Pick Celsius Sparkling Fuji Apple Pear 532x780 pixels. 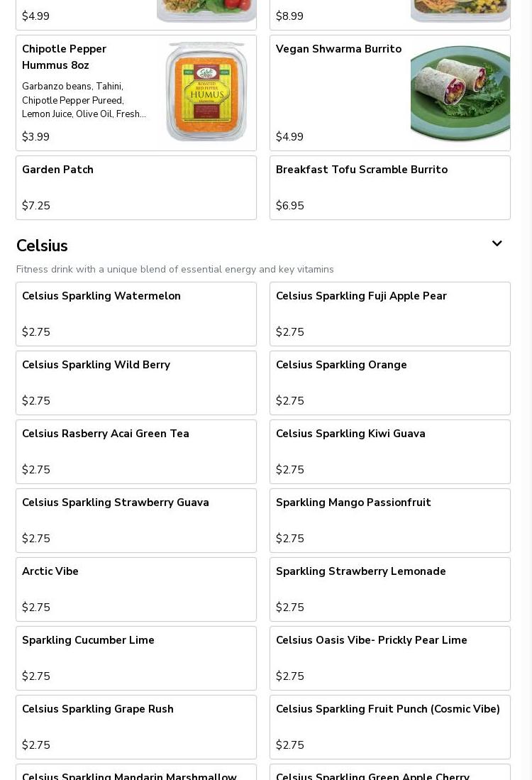[389, 314]
